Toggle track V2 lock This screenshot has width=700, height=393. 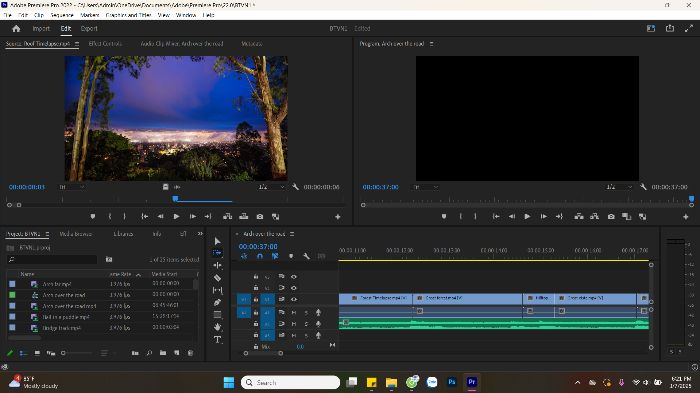tap(256, 288)
